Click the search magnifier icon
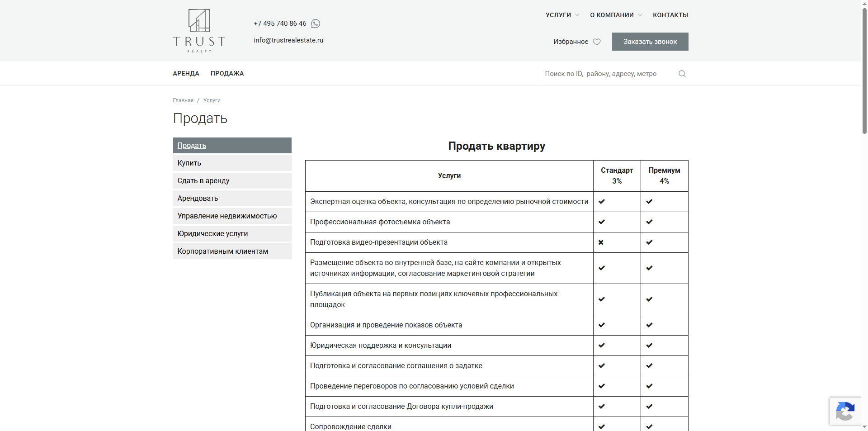Screen dimensions: 868x431 [x=682, y=74]
